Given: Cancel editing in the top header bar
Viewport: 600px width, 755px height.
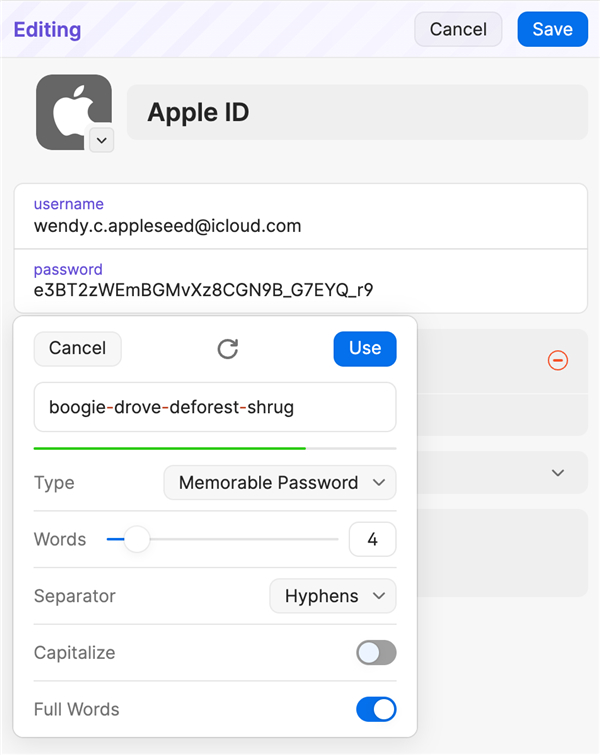Looking at the screenshot, I should coord(458,29).
